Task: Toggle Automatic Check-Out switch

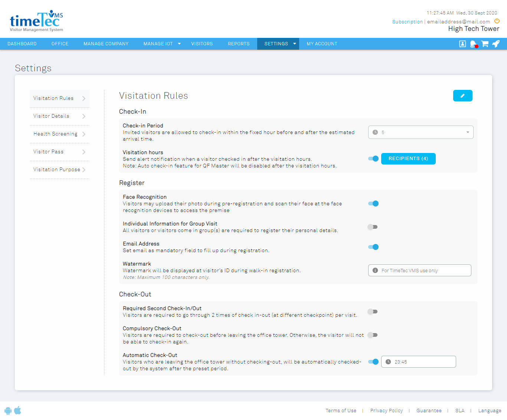Action: click(x=373, y=362)
